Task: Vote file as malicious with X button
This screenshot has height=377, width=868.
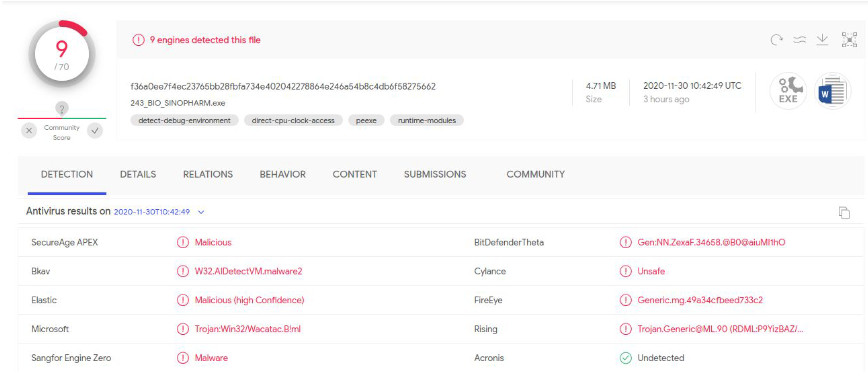Action: click(29, 131)
